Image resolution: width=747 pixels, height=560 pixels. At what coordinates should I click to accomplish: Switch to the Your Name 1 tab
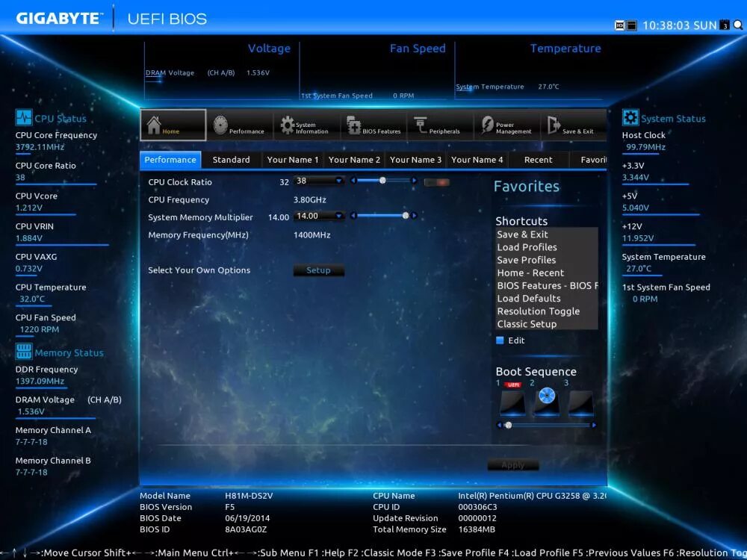click(293, 160)
